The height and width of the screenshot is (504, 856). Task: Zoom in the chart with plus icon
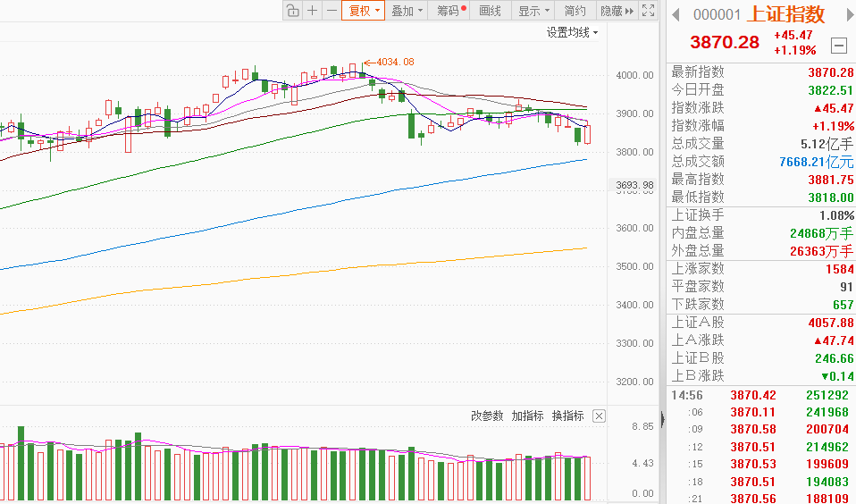(x=312, y=11)
